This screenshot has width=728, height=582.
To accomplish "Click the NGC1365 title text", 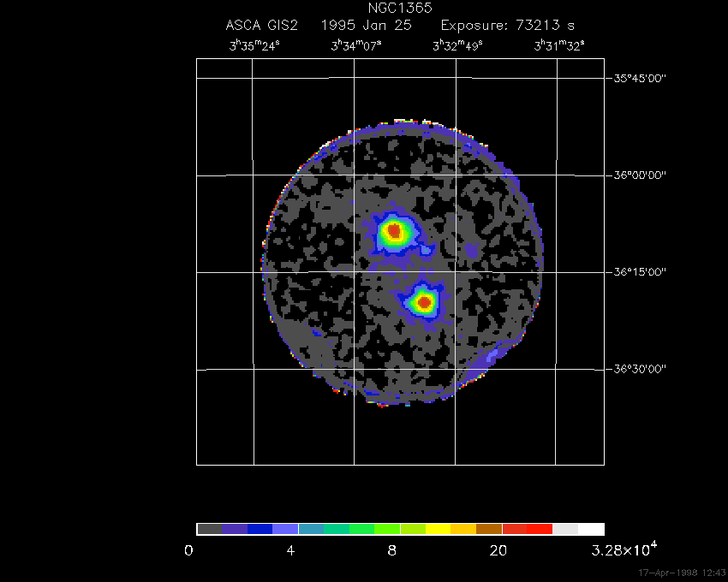I will tap(400, 8).
